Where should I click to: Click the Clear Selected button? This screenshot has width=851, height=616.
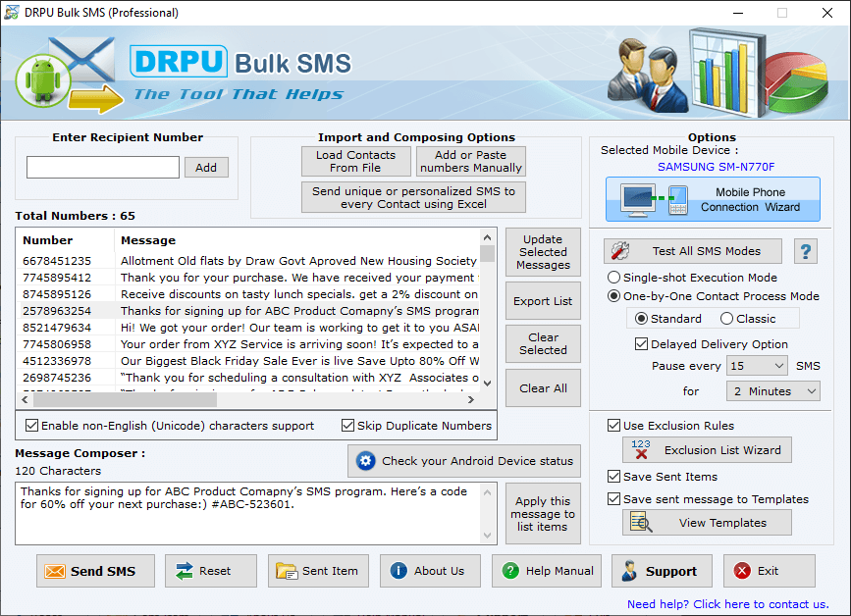(543, 343)
